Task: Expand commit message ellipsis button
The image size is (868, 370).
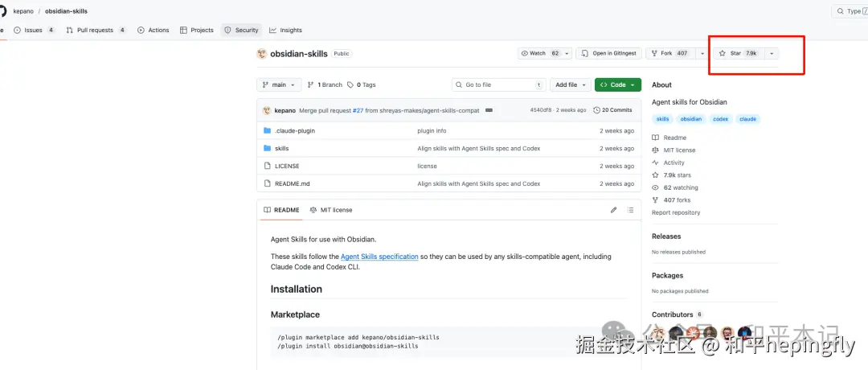Action: tap(489, 110)
